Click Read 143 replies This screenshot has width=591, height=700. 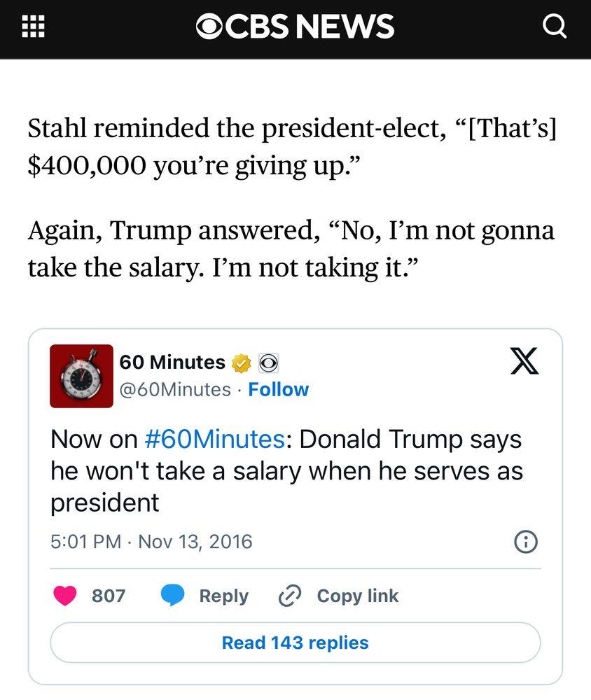tap(295, 642)
